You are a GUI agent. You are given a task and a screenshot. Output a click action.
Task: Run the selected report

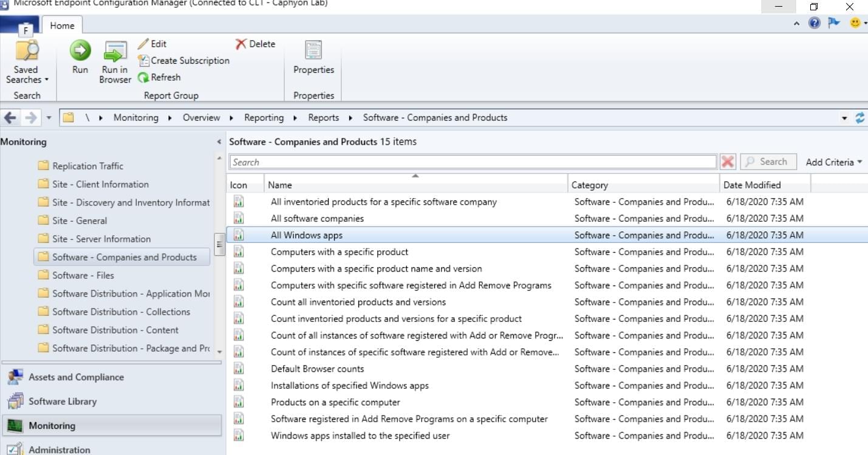point(80,60)
